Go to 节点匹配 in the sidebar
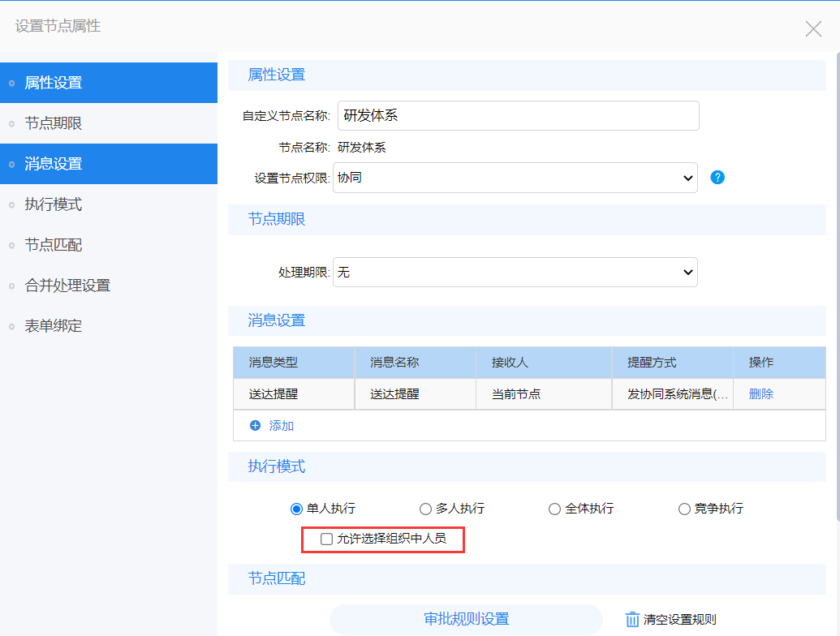Viewport: 840px width, 636px height. pos(54,245)
